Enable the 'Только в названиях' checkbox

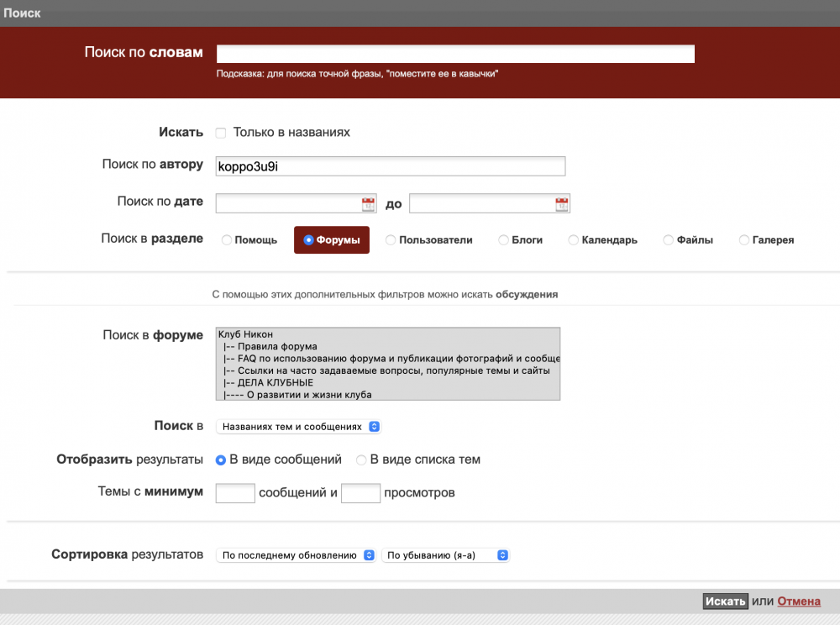pyautogui.click(x=221, y=133)
